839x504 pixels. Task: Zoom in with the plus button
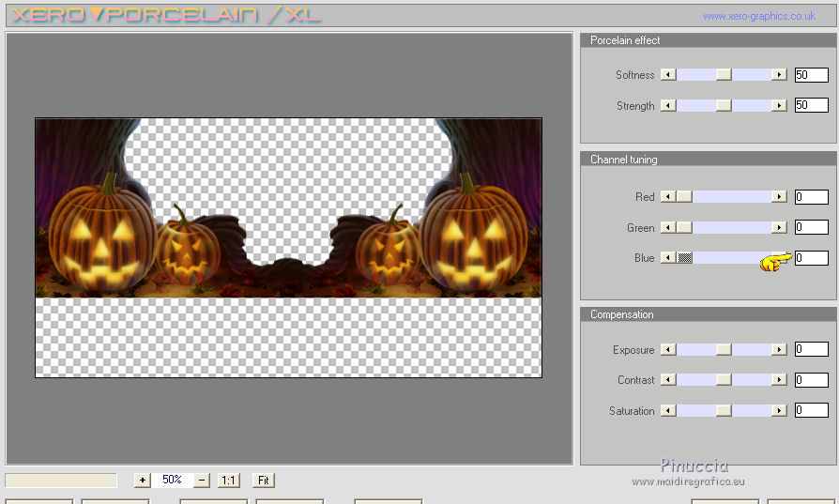click(142, 480)
